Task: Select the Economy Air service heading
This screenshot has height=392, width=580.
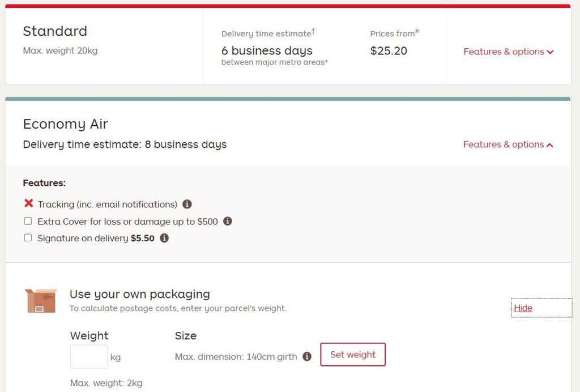Action: 65,124
